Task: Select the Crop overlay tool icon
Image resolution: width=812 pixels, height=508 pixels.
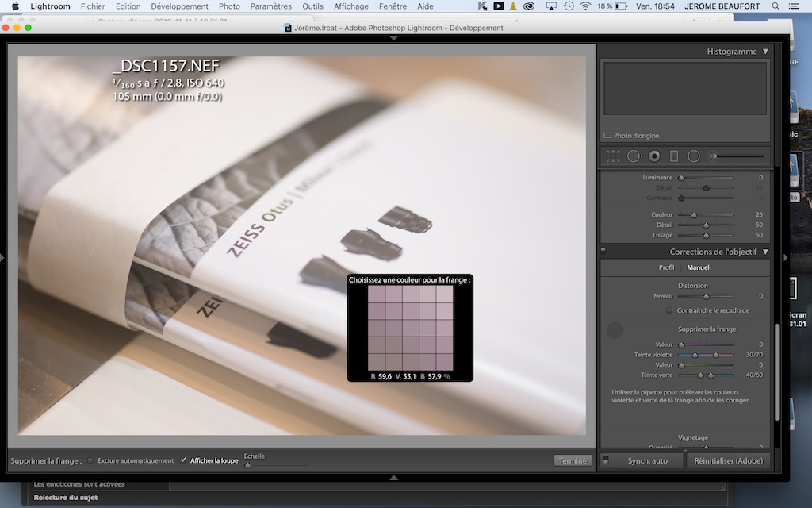Action: click(613, 156)
